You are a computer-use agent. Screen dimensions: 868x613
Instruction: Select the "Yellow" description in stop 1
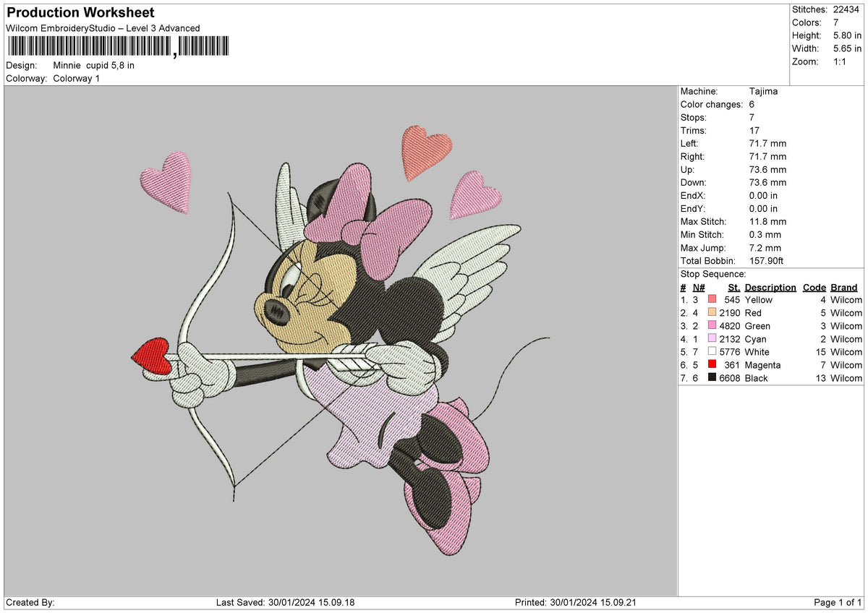point(759,300)
